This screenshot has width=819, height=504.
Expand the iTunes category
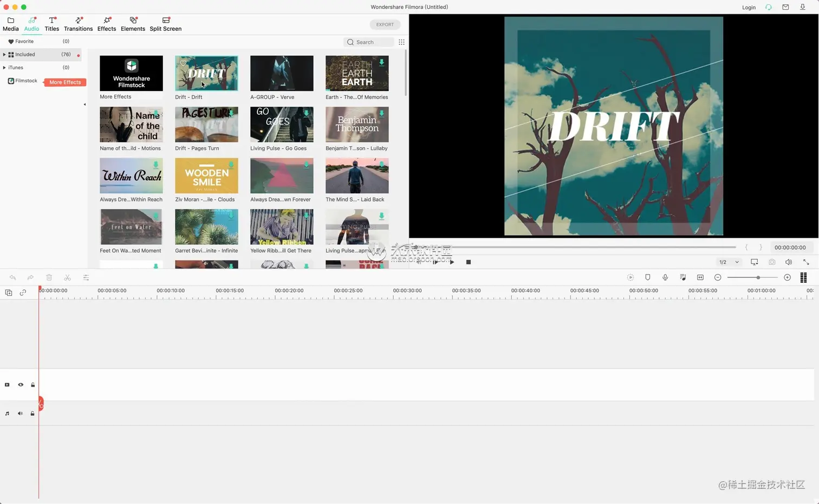4,68
